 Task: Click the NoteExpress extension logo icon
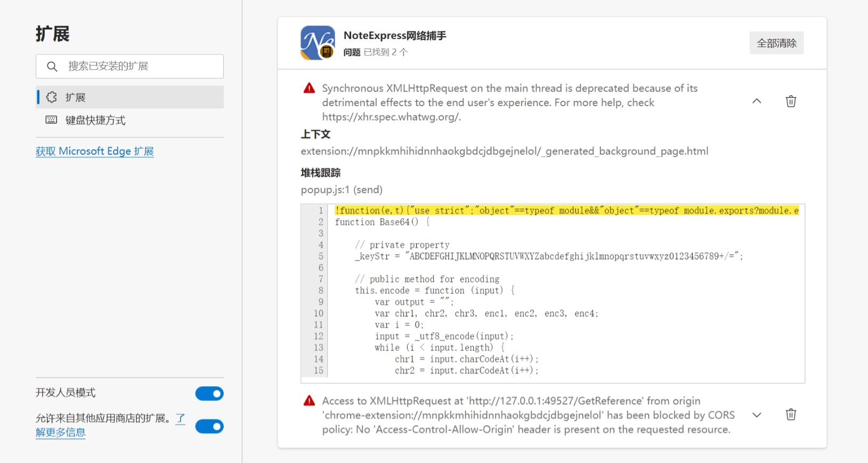point(318,43)
